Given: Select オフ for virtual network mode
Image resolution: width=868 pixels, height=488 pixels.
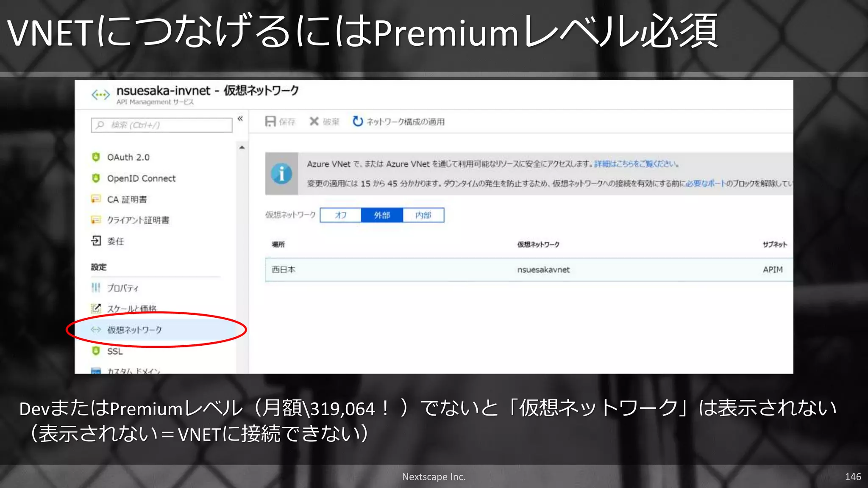Looking at the screenshot, I should tap(341, 215).
